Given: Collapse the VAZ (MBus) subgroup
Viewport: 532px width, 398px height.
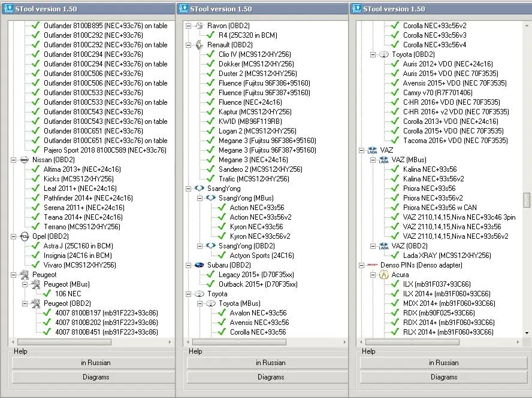Looking at the screenshot, I should coord(373,160).
